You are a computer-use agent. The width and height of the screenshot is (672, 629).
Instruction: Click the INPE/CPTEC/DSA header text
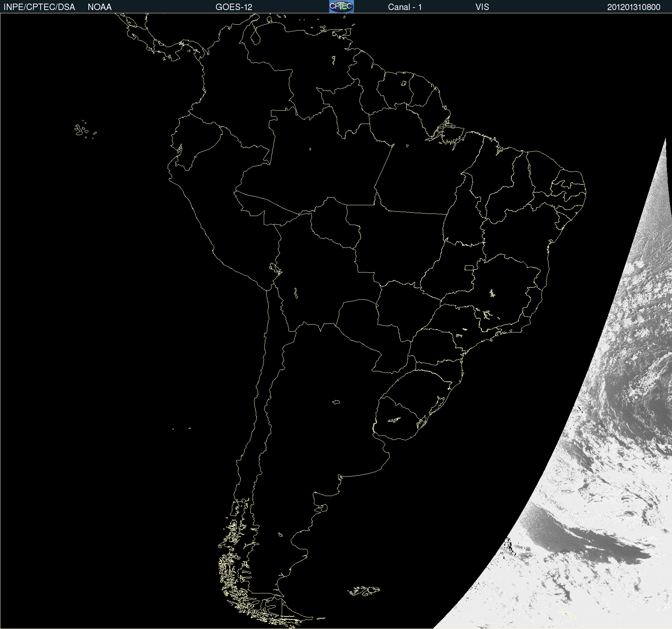point(39,7)
